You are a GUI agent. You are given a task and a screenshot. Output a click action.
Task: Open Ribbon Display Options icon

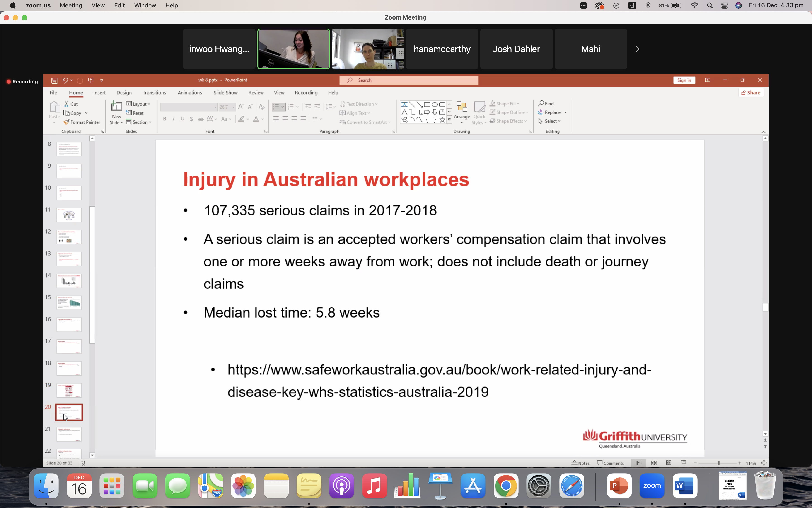point(708,80)
